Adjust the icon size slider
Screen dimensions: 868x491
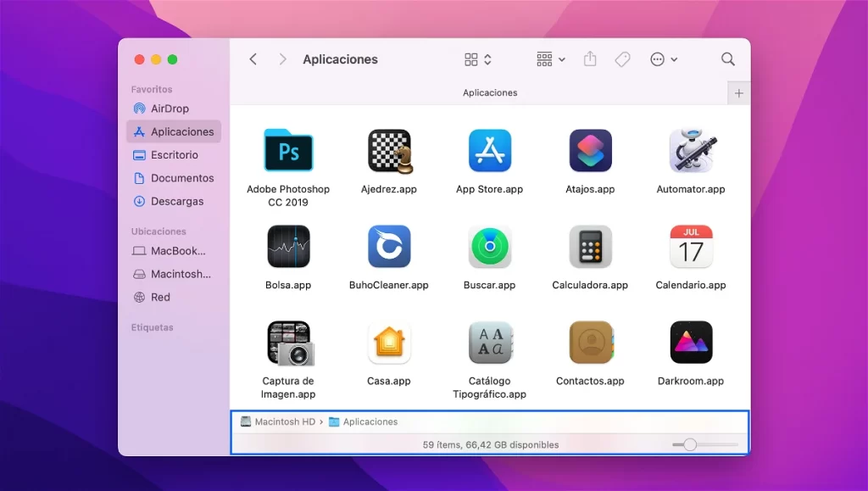tap(704, 444)
